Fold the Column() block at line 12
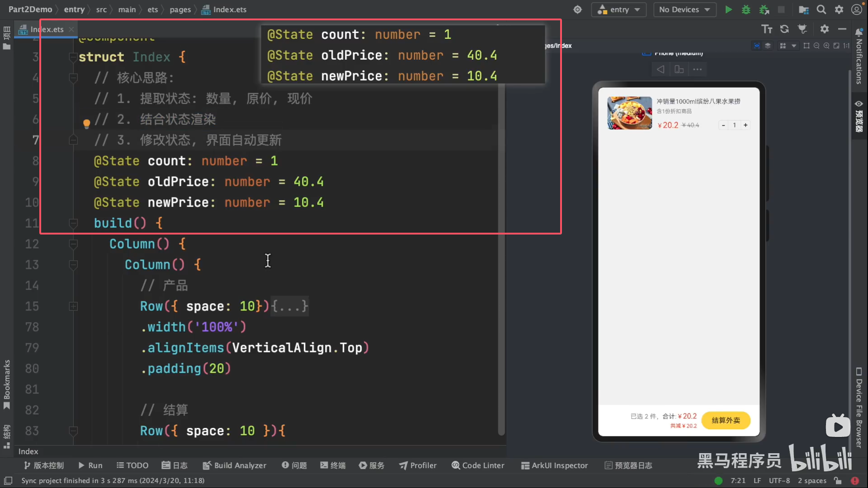 click(73, 244)
